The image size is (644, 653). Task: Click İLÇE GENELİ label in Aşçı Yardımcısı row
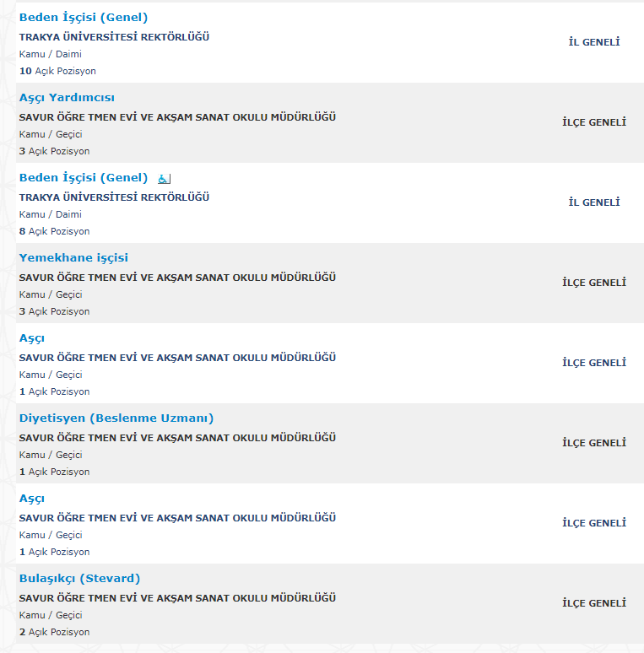(594, 122)
